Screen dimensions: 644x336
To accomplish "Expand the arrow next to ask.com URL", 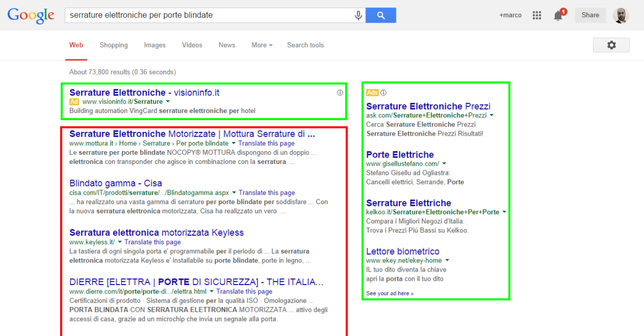I will click(x=491, y=115).
